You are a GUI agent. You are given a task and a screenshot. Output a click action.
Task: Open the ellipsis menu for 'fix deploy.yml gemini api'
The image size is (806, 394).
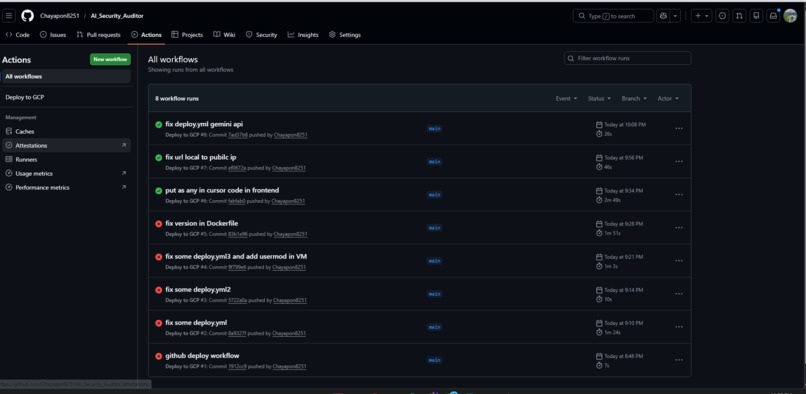679,129
